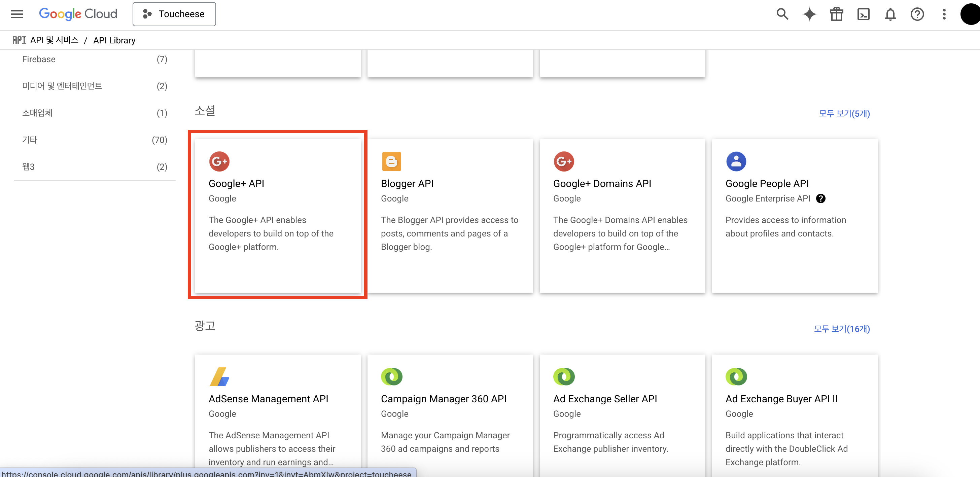Click 모두 보기(16개) link for 광고

coord(842,329)
